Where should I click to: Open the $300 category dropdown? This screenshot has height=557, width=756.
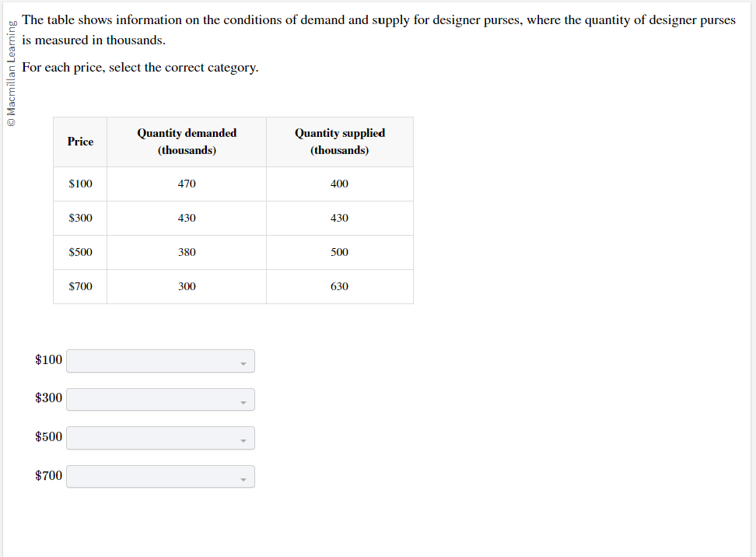160,399
